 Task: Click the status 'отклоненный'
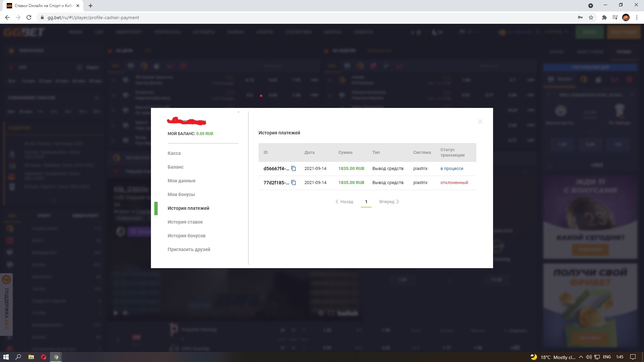pyautogui.click(x=454, y=183)
